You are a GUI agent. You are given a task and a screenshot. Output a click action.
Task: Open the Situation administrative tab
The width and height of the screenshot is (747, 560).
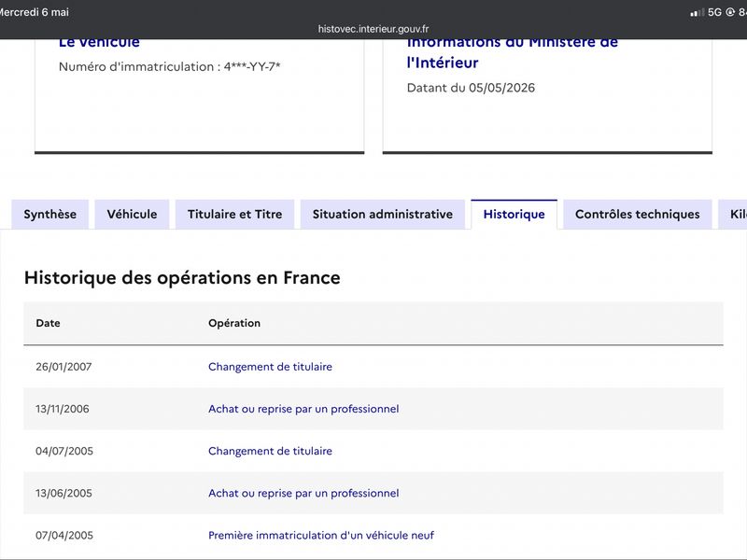[x=383, y=215]
